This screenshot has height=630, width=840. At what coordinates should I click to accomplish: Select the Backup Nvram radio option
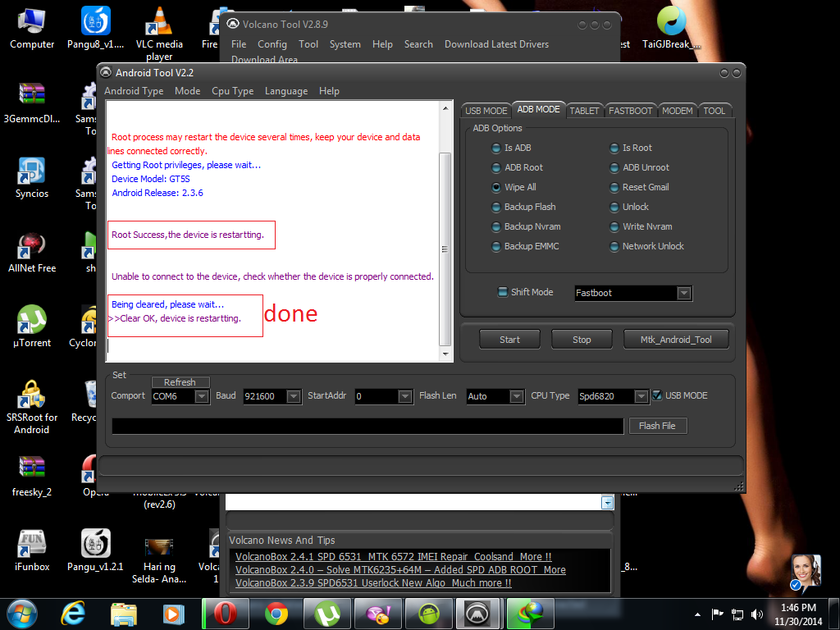click(496, 226)
